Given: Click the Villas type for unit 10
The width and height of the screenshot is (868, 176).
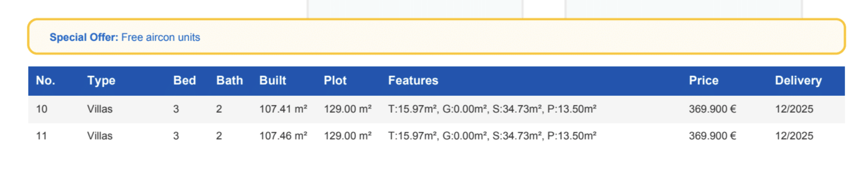Looking at the screenshot, I should [100, 109].
